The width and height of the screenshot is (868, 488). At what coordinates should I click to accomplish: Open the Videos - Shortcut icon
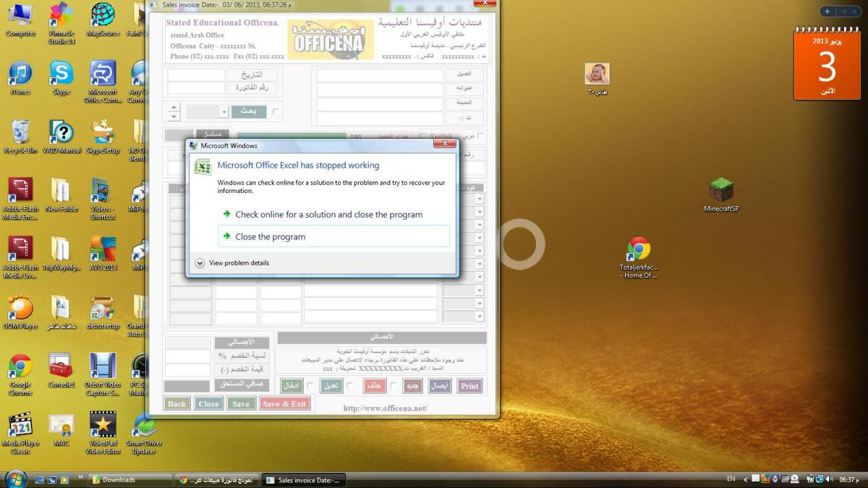(103, 199)
